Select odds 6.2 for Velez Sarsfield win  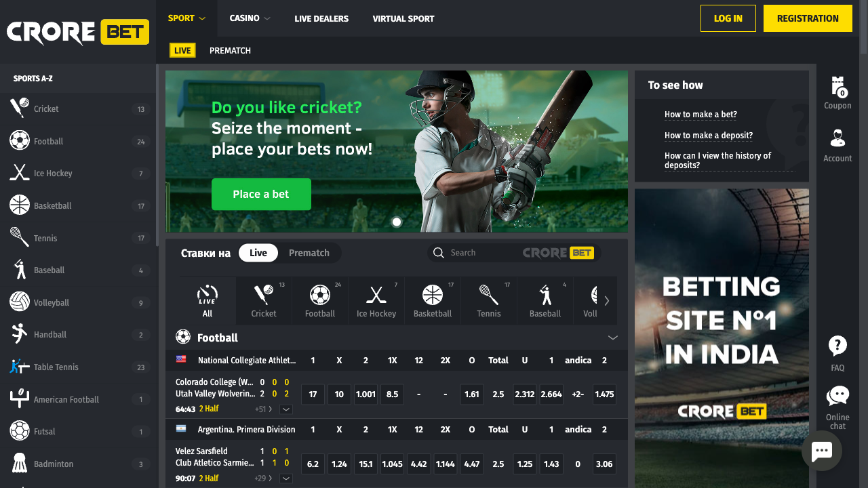coord(313,464)
